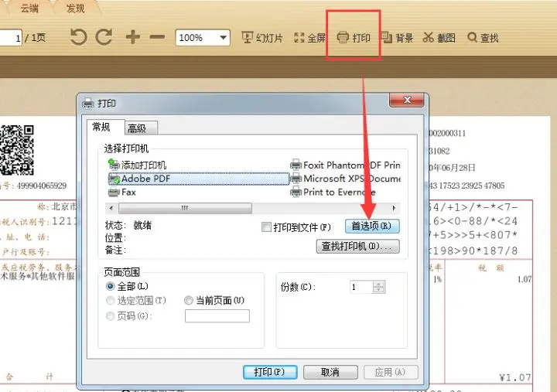Click the rotate counterclockwise icon
This screenshot has height=392, width=557.
[x=78, y=37]
